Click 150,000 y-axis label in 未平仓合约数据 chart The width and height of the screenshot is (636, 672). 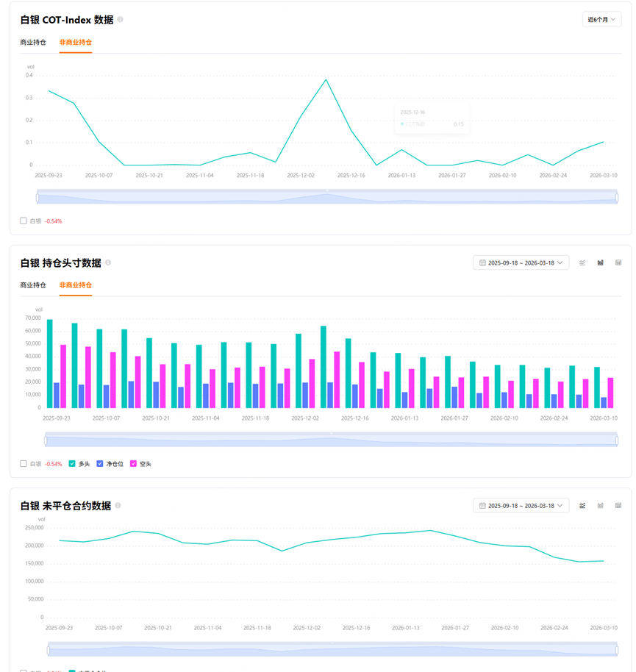pos(35,564)
